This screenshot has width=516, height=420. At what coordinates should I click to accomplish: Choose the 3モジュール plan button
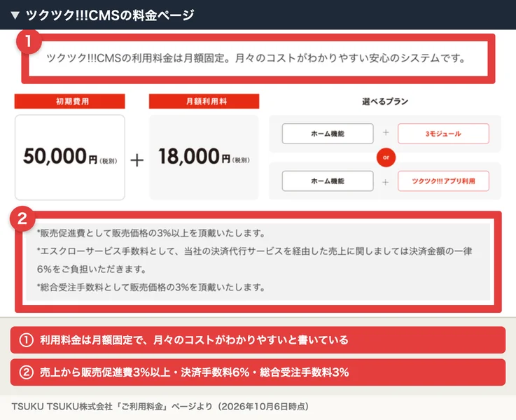443,134
